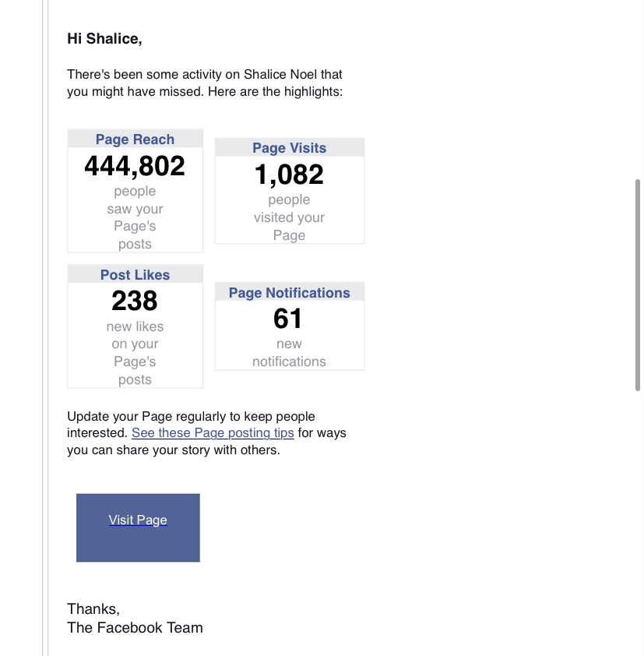Click the 444,802 reach number

coord(135,166)
